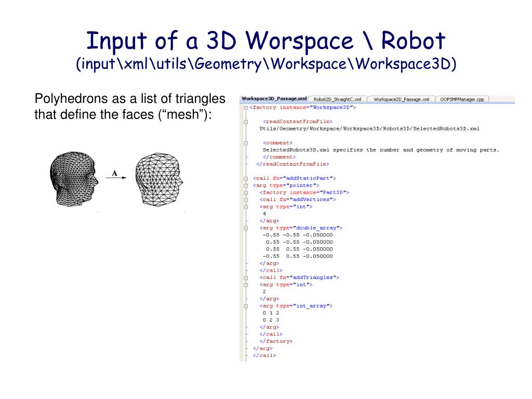This screenshot has height=399, width=532.
Task: Switch to the OOPSMPManager.cpp tab
Action: coord(461,99)
